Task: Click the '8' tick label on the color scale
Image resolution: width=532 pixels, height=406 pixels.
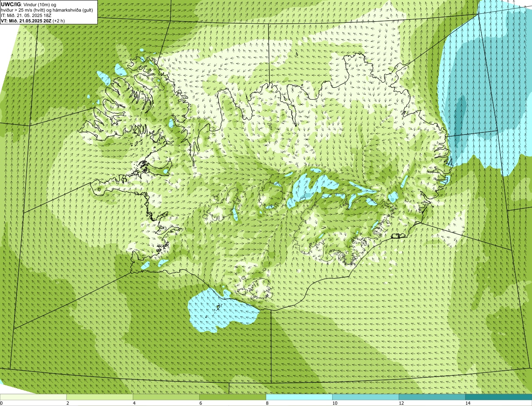Action: tap(267, 403)
